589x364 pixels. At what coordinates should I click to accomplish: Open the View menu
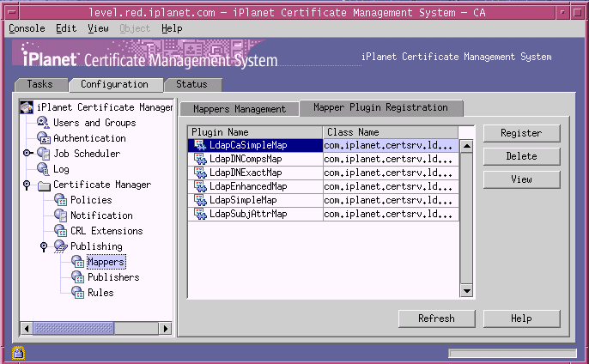click(x=99, y=28)
